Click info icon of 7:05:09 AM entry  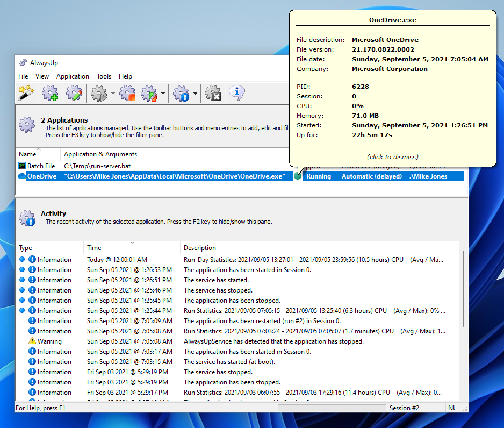(32, 320)
